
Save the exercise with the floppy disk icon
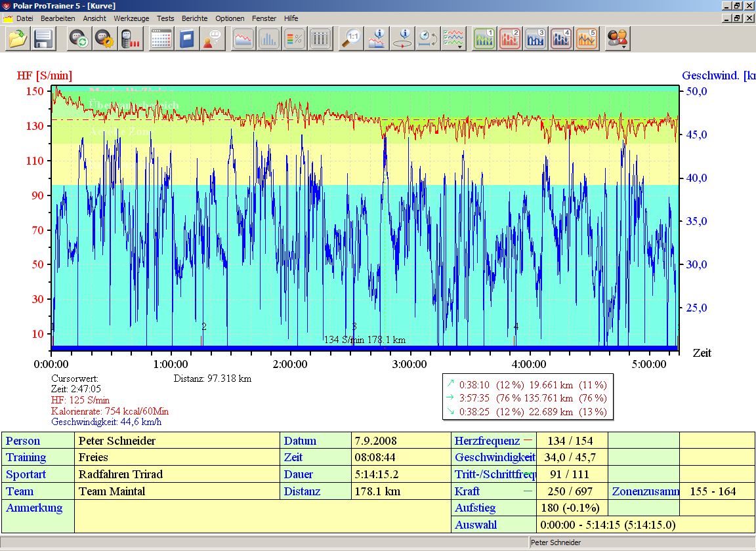click(x=43, y=39)
